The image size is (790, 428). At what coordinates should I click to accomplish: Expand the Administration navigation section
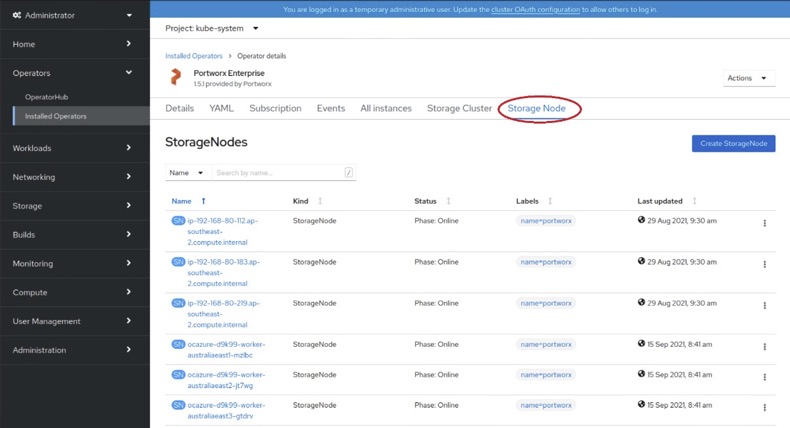tap(75, 350)
